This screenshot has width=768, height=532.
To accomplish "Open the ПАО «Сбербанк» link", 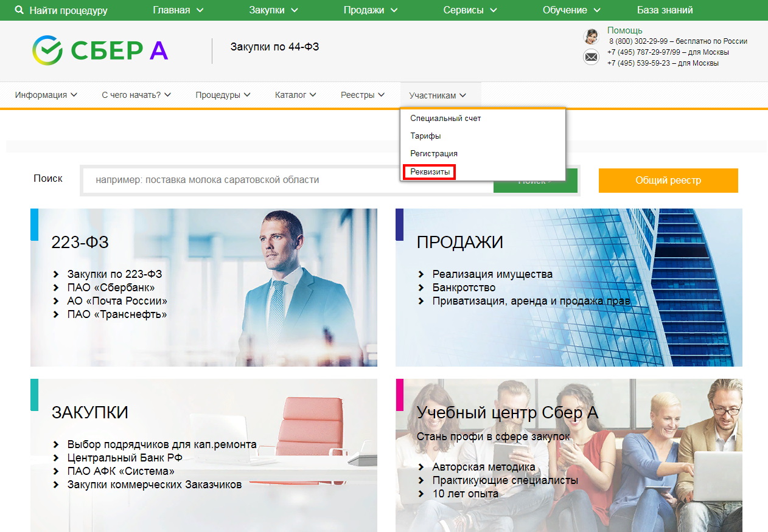I will click(x=111, y=288).
